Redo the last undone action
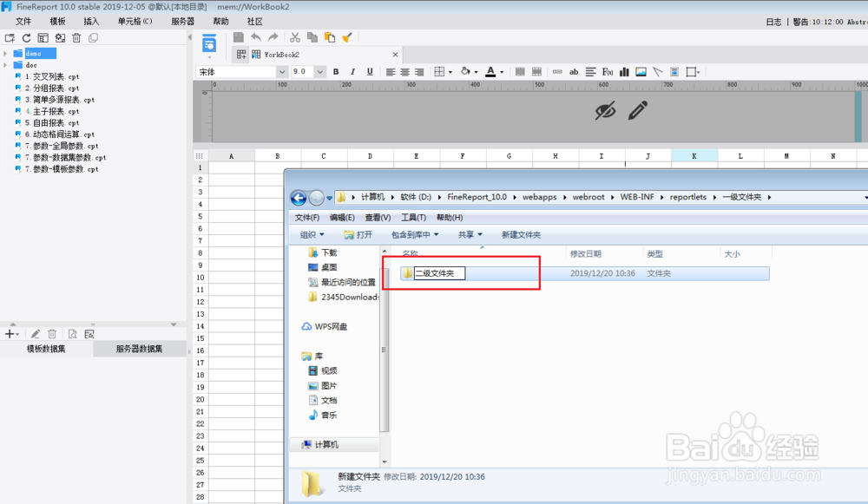Viewport: 868px width, 504px height. coord(273,37)
